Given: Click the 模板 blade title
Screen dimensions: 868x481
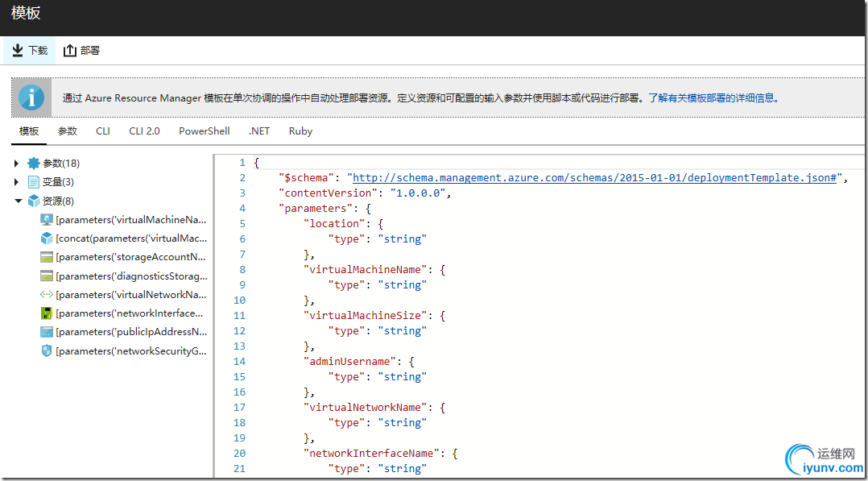Looking at the screenshot, I should [26, 14].
